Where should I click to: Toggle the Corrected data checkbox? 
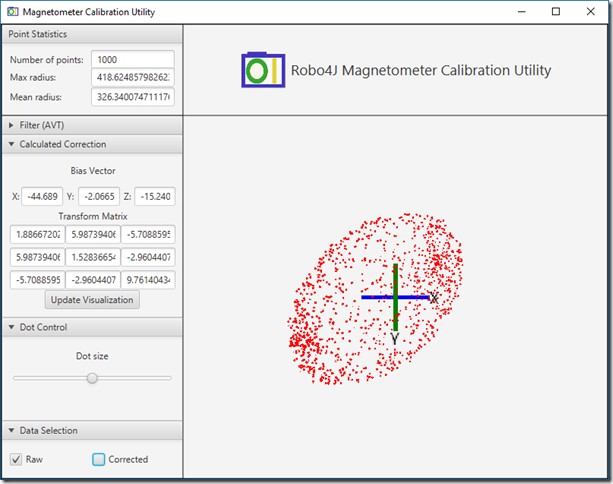point(99,459)
